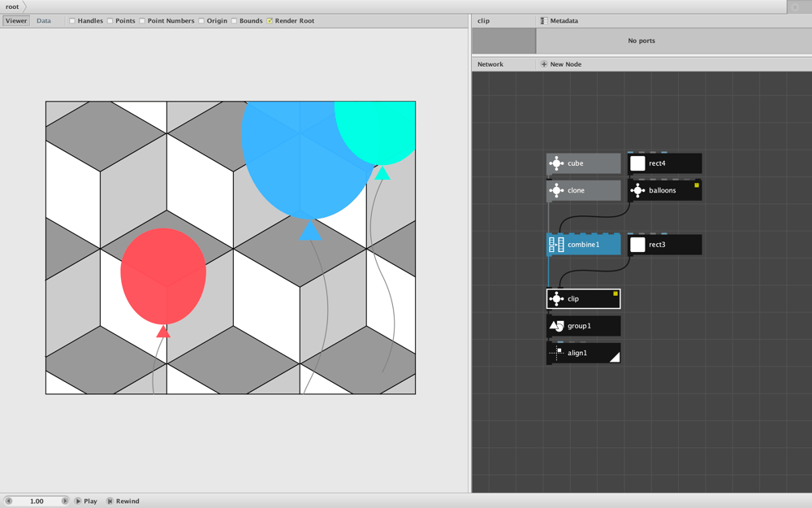Click the combine1 node icon

coord(556,245)
